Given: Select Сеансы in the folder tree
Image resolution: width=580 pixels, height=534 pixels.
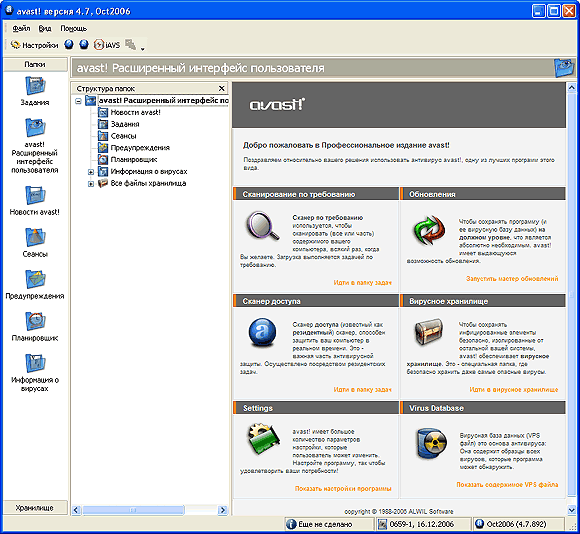Looking at the screenshot, I should click(x=124, y=136).
